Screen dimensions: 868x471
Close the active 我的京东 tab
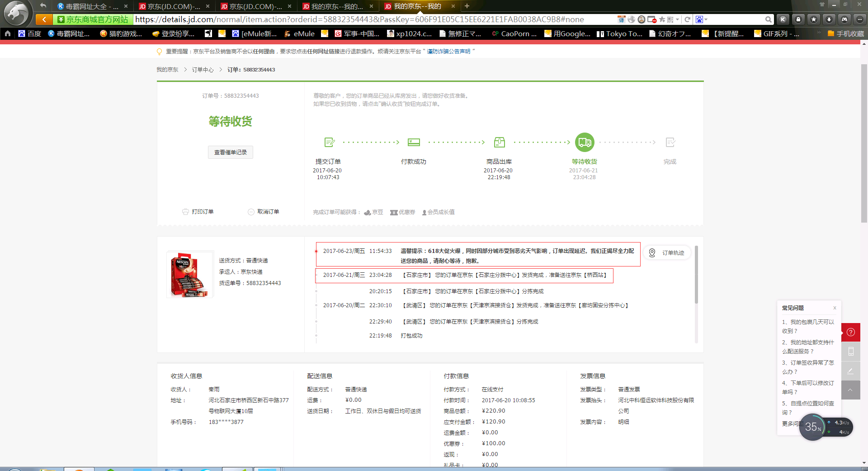tap(453, 6)
